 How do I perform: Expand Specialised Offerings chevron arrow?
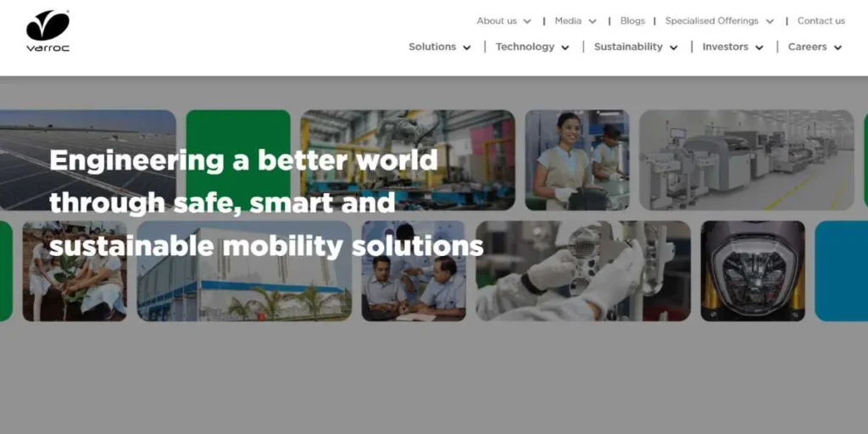click(770, 21)
